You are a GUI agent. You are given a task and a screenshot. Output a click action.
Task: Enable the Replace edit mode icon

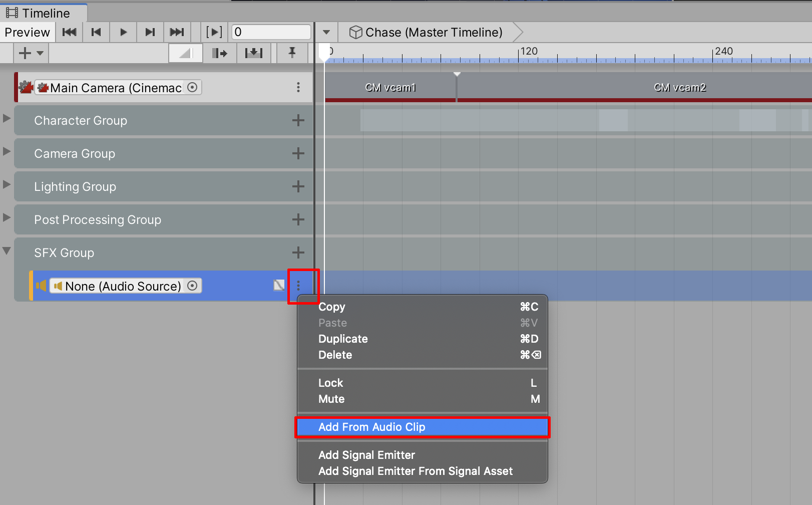point(254,53)
